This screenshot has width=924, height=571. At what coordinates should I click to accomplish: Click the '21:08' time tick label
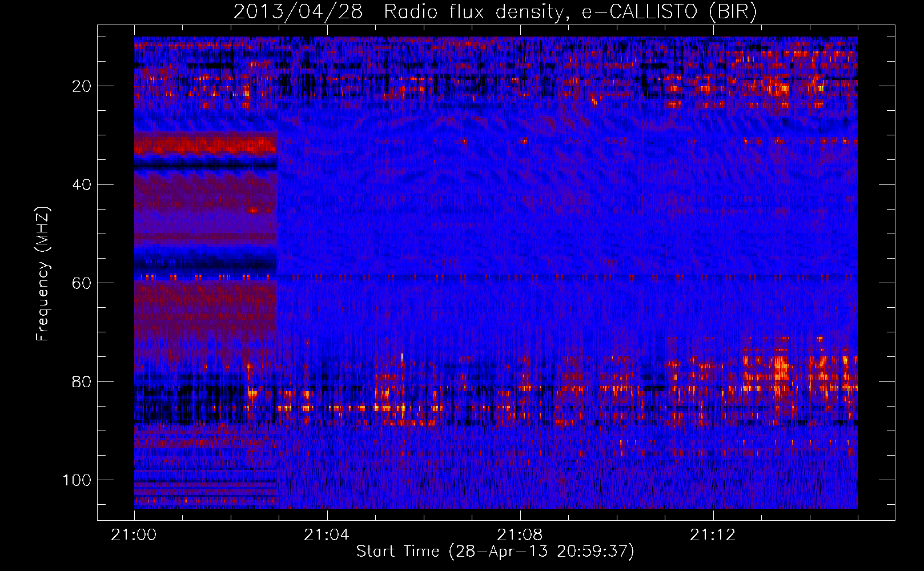[520, 535]
